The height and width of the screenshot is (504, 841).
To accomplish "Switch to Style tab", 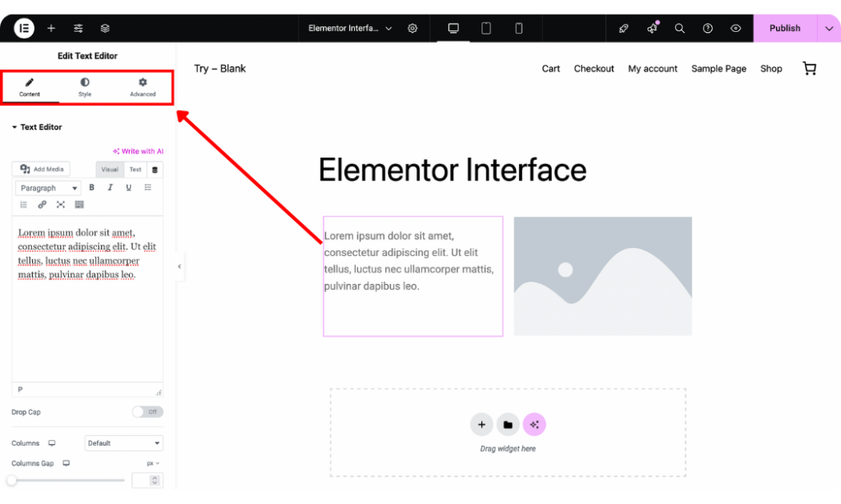I will click(85, 87).
